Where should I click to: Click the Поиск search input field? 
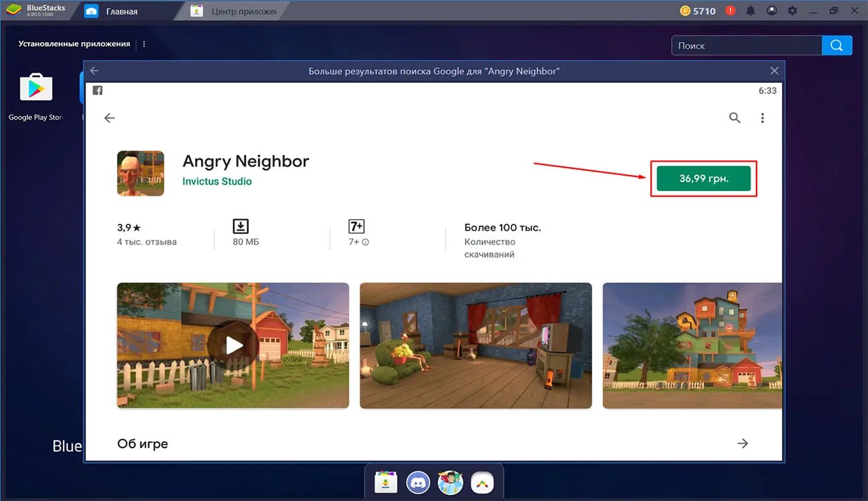tap(746, 45)
